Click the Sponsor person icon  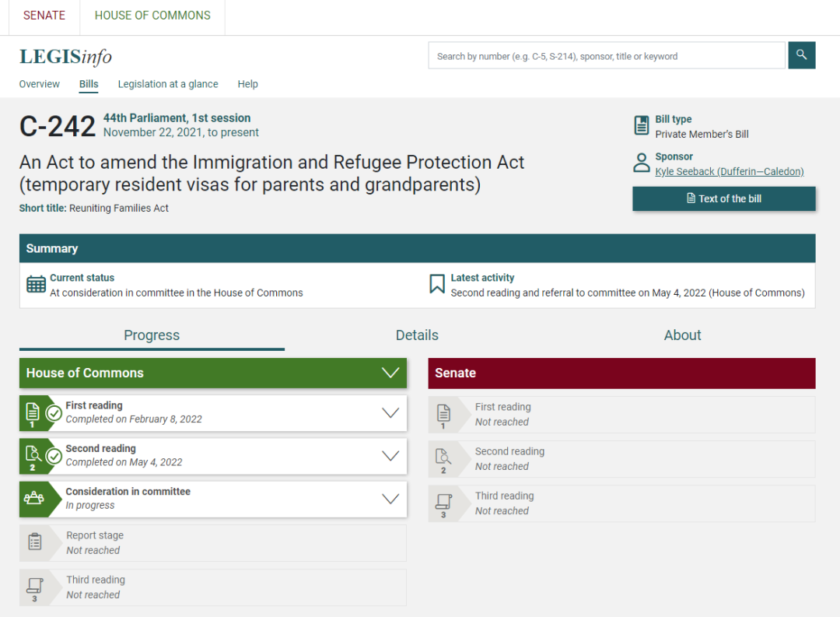(641, 163)
